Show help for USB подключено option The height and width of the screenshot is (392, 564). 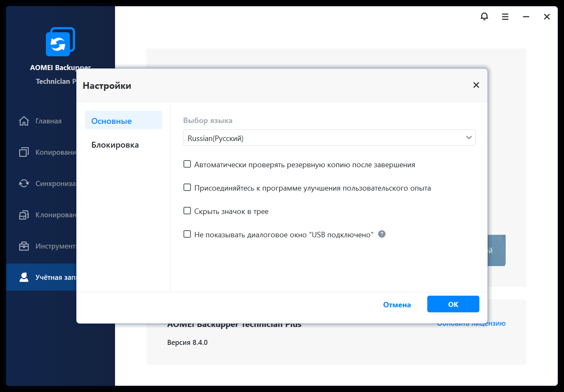(x=382, y=234)
